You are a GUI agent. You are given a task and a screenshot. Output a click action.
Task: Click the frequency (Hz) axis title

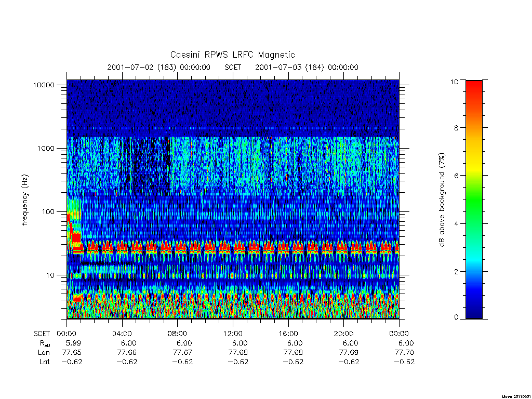point(25,200)
